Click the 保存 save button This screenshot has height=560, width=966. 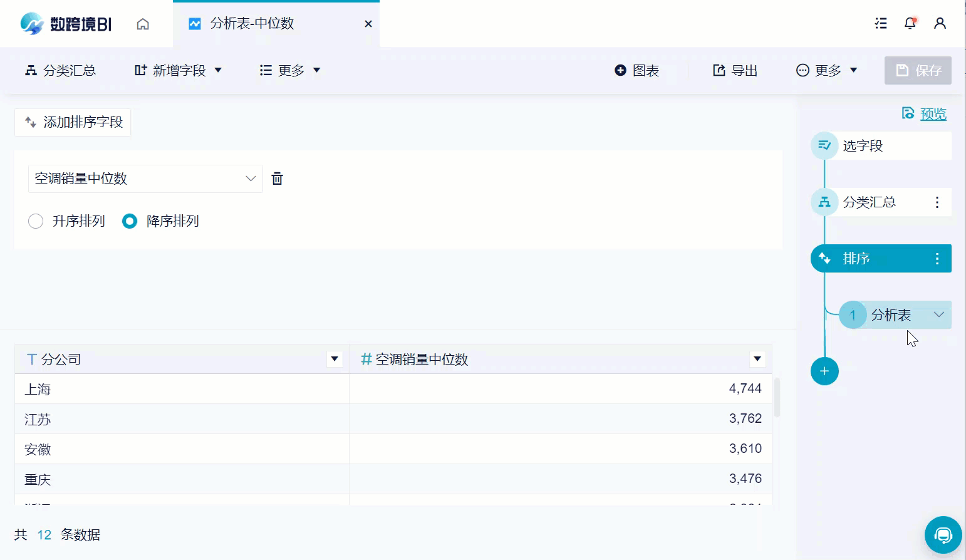pos(918,70)
